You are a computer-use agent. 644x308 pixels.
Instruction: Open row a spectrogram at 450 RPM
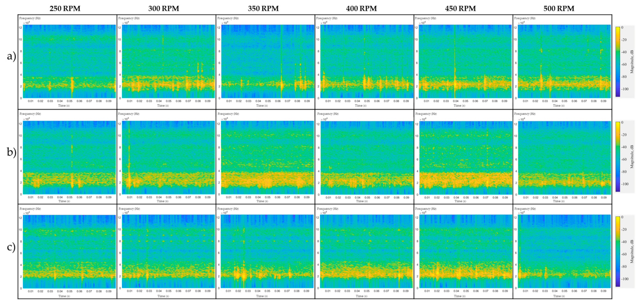click(465, 61)
